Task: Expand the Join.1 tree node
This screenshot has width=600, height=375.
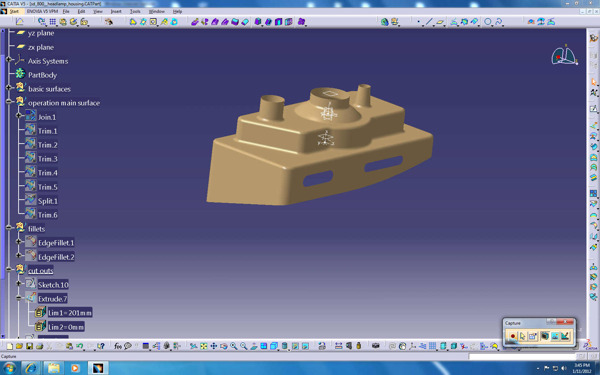Action: tap(18, 116)
